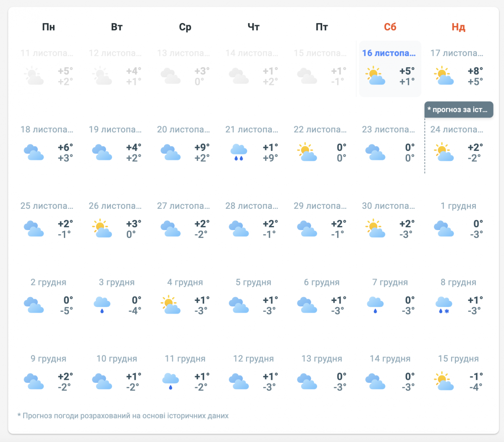The image size is (504, 442).
Task: Click the Нд weekday column header
Action: coord(458,27)
